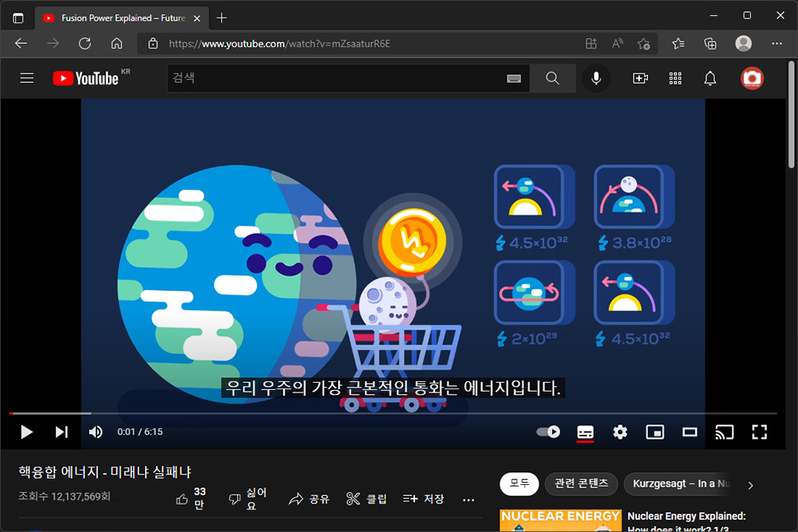
Task: Add this page to favorites
Action: (x=644, y=44)
